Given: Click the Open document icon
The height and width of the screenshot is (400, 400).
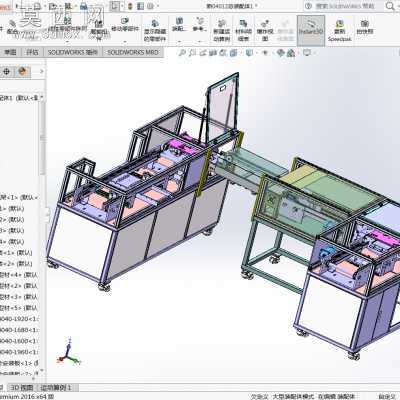Looking at the screenshot, I should 52,6.
